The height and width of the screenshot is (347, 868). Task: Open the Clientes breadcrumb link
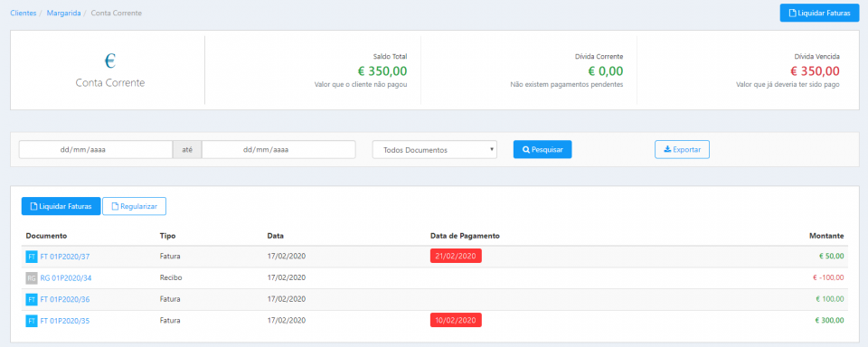(x=24, y=13)
